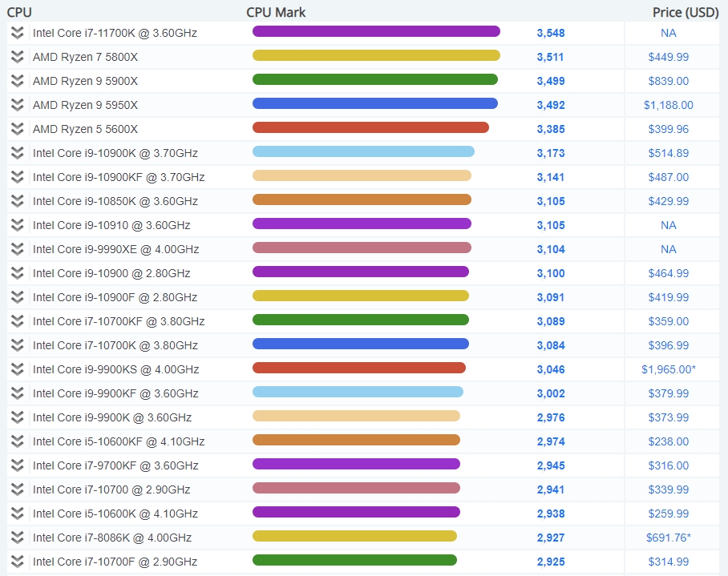Click the $464.99 price
Viewport: 728px width, 576px height.
click(x=669, y=273)
